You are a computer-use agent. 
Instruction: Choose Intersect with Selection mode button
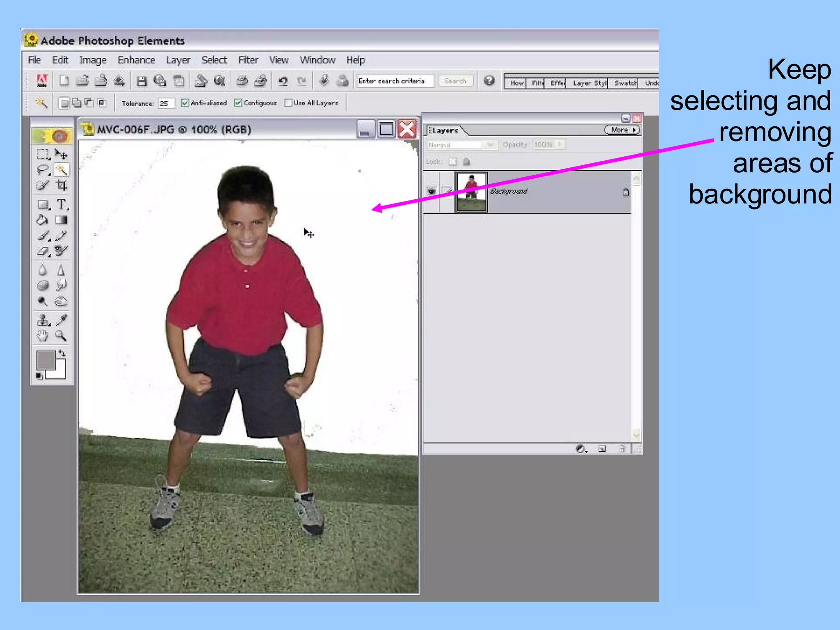tap(102, 103)
